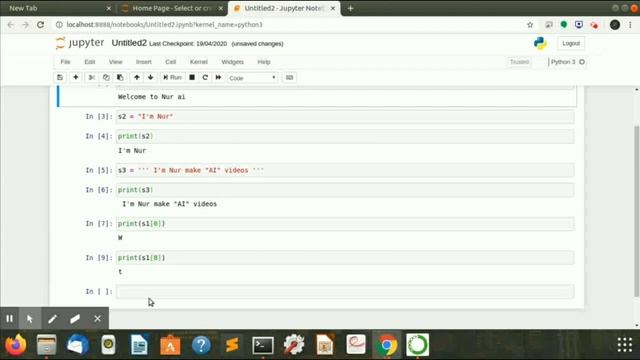Click the print(s2) code cell
This screenshot has width=640, height=360.
coord(345,136)
